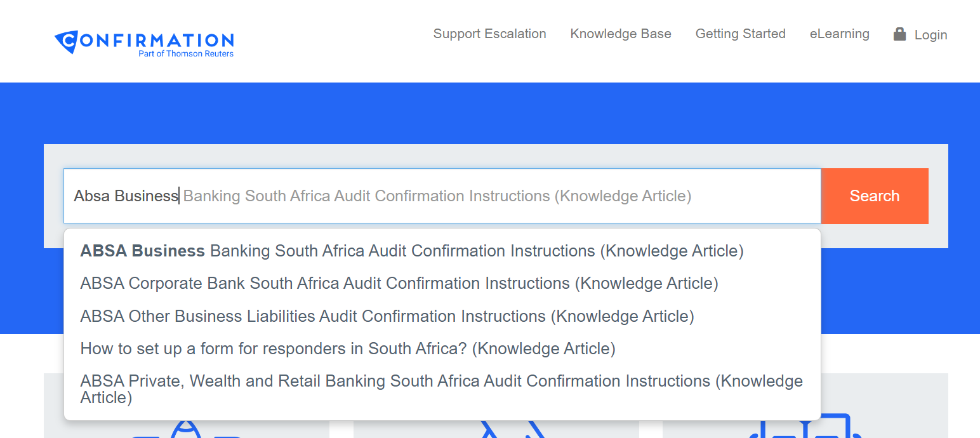Click the padlock icon beside Login
The height and width of the screenshot is (438, 980).
(899, 34)
